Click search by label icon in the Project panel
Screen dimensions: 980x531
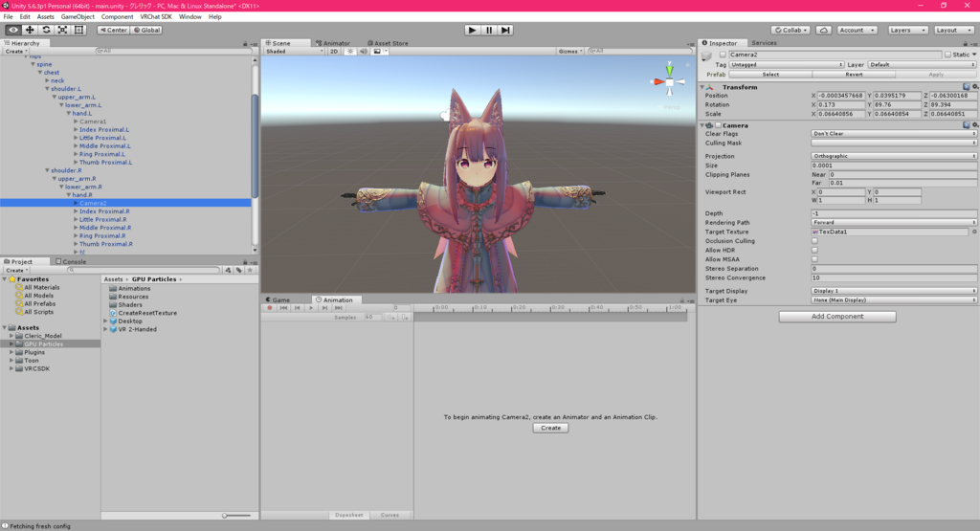[238, 270]
